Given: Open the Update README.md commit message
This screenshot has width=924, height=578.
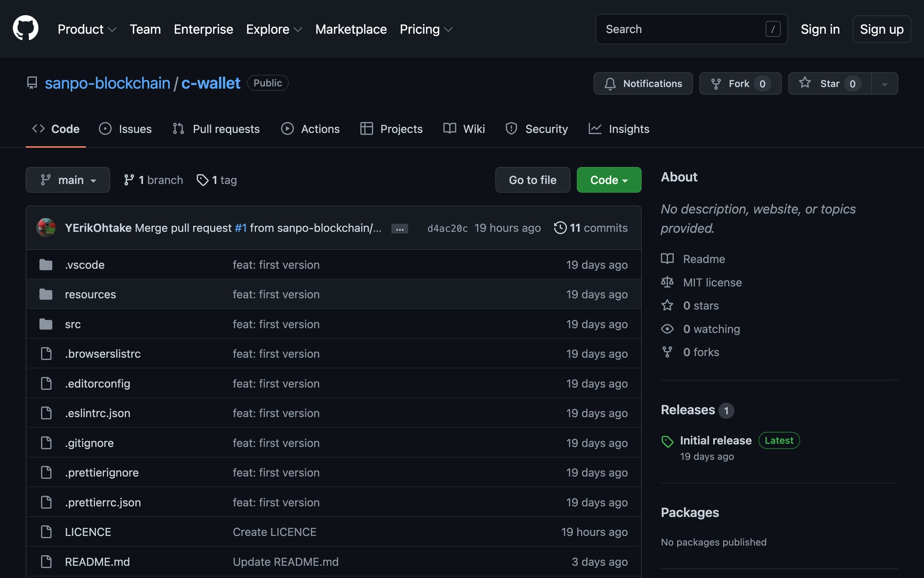Looking at the screenshot, I should click(x=286, y=562).
